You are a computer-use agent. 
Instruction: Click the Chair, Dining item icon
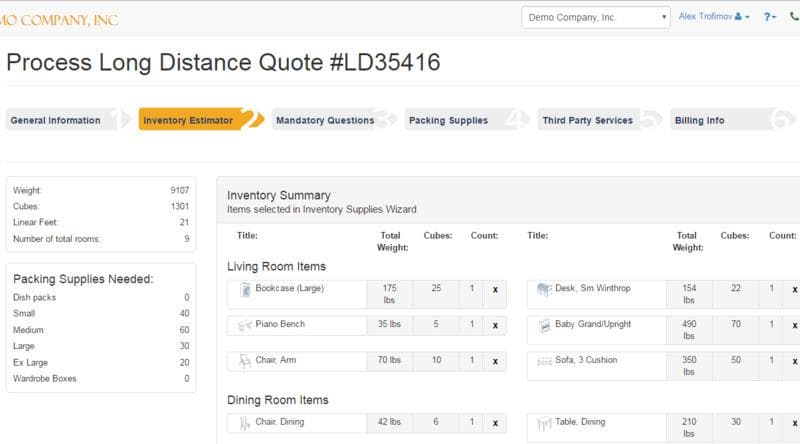pyautogui.click(x=245, y=423)
